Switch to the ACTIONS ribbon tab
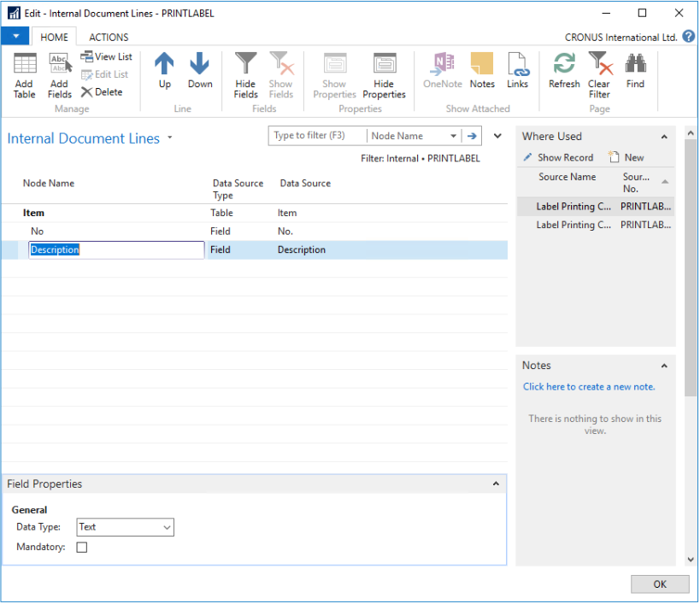The width and height of the screenshot is (700, 604). tap(109, 37)
